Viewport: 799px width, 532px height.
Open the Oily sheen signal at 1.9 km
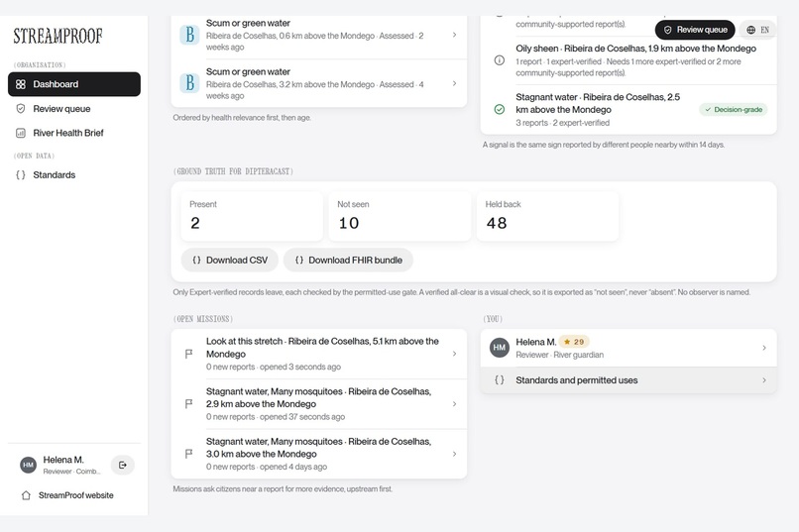pos(628,60)
